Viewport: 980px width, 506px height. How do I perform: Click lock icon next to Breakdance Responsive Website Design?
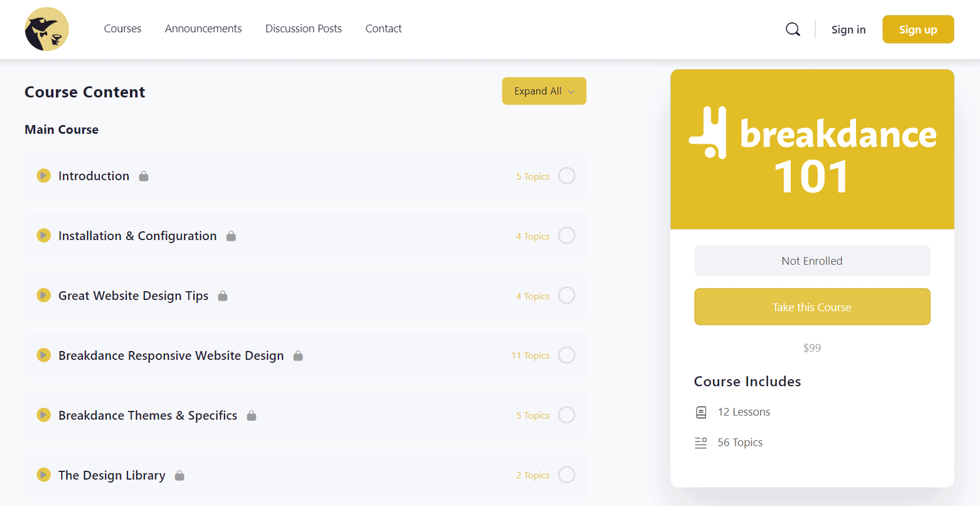[298, 356]
